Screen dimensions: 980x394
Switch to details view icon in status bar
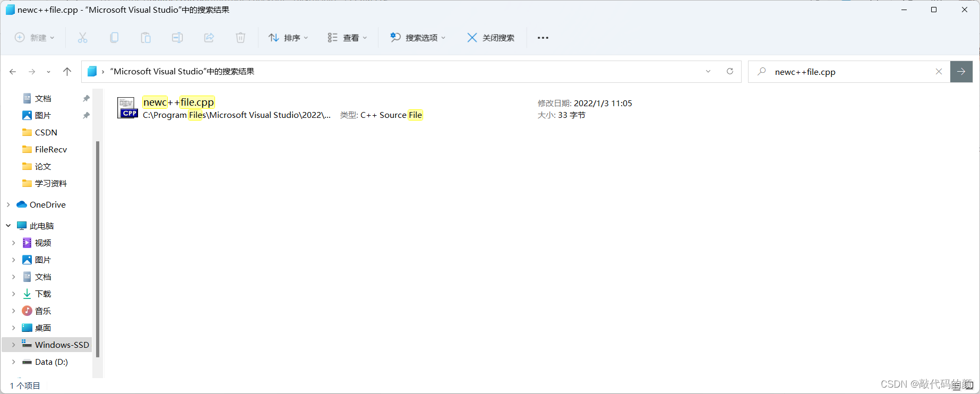coord(956,386)
